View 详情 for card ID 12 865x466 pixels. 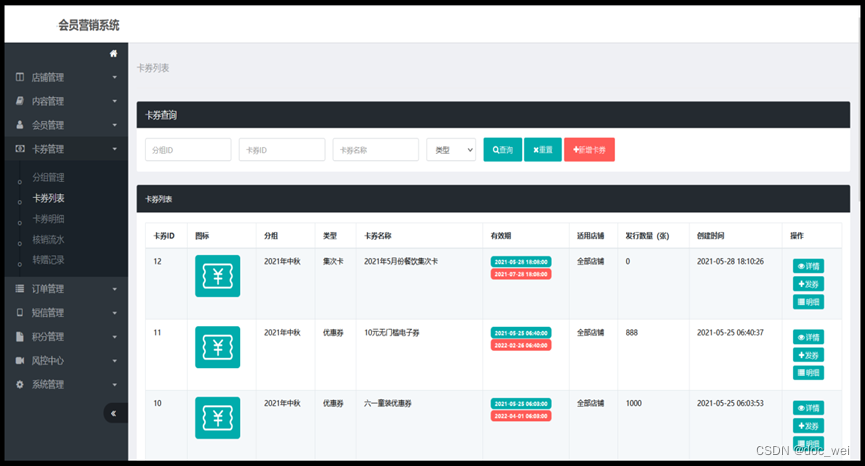click(808, 266)
